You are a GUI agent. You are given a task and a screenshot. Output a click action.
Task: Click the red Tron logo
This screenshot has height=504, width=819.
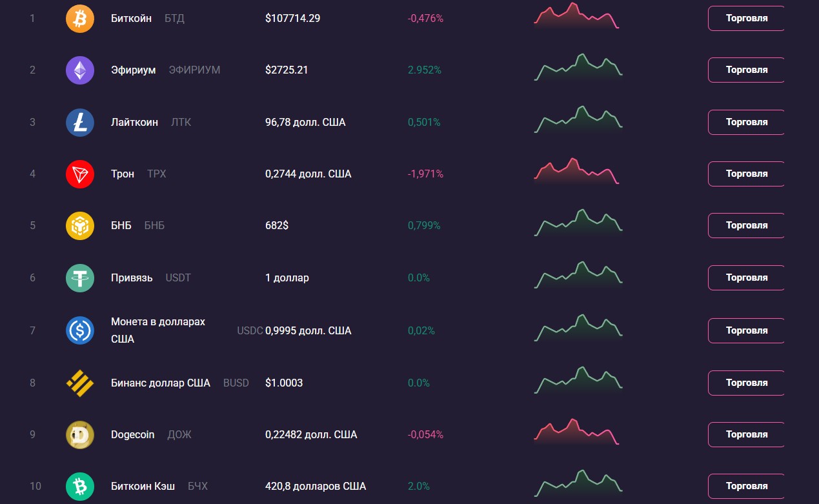[x=80, y=174]
